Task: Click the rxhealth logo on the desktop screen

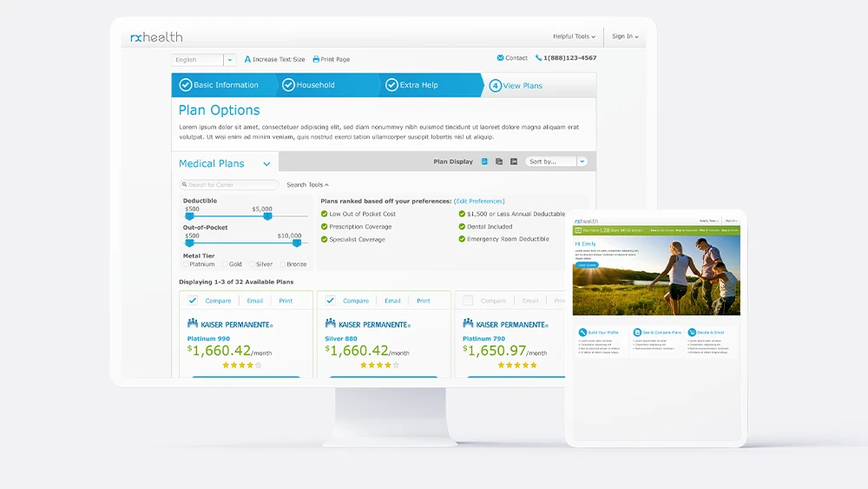Action: [156, 37]
